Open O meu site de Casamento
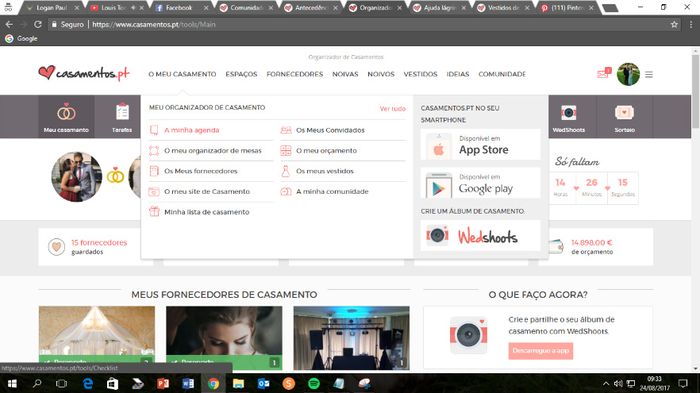The height and width of the screenshot is (393, 700). [x=207, y=192]
